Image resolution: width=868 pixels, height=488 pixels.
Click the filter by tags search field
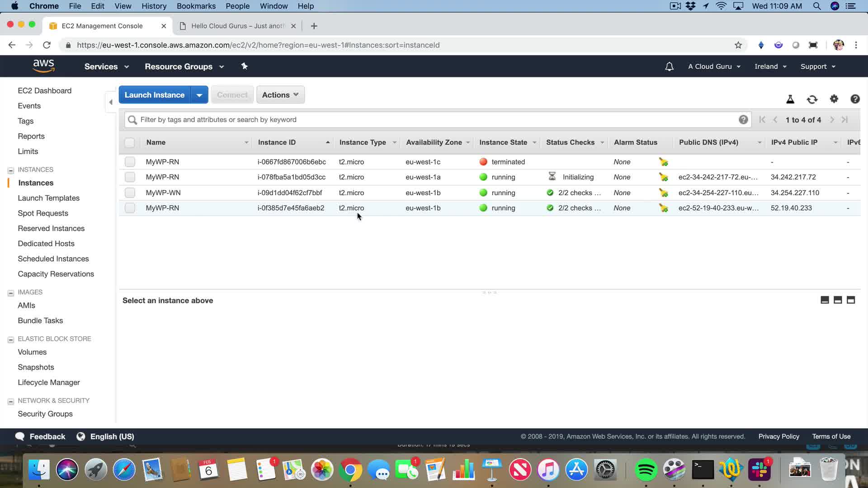434,120
